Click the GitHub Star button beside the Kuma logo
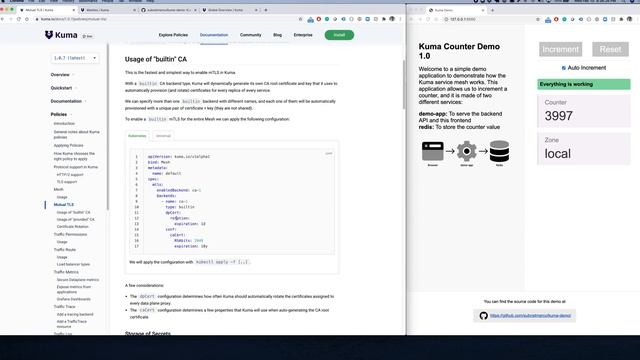Viewport: 640px width, 360px height. click(x=87, y=36)
